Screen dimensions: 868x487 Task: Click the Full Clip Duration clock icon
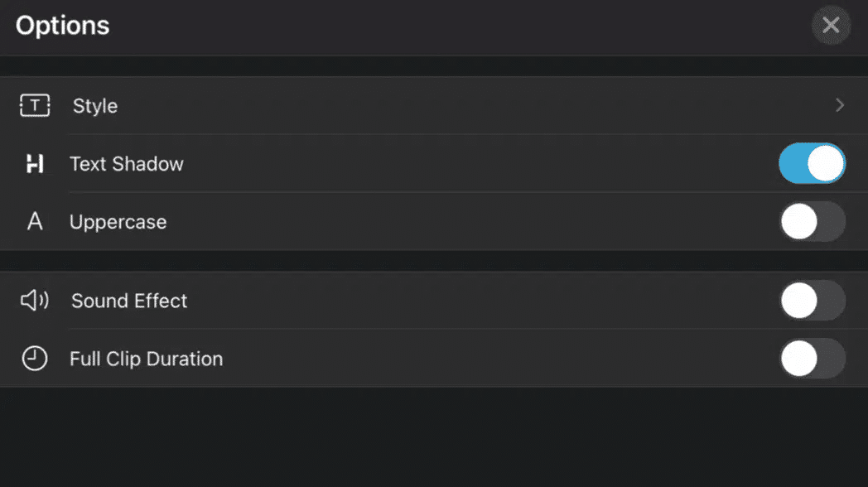[x=34, y=358]
